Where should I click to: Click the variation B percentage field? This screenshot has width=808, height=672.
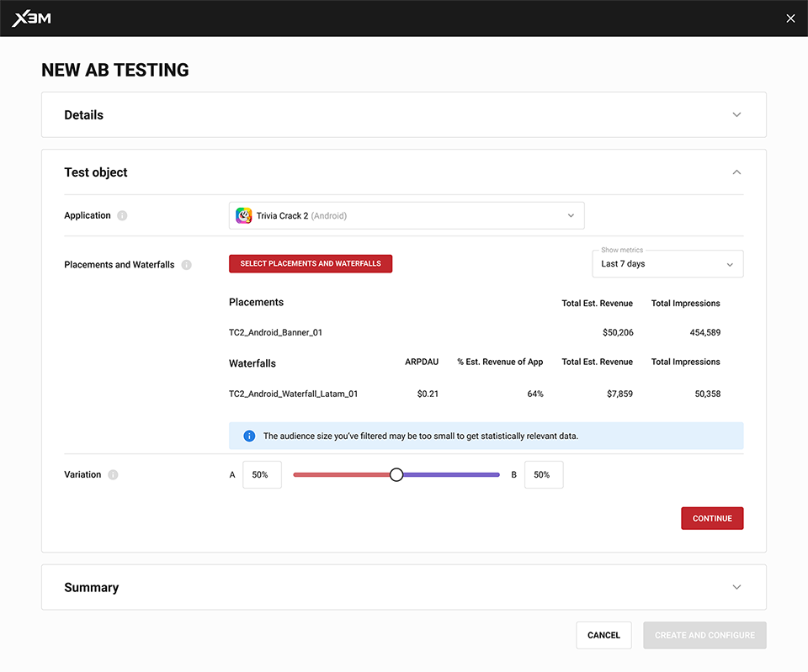coord(544,475)
